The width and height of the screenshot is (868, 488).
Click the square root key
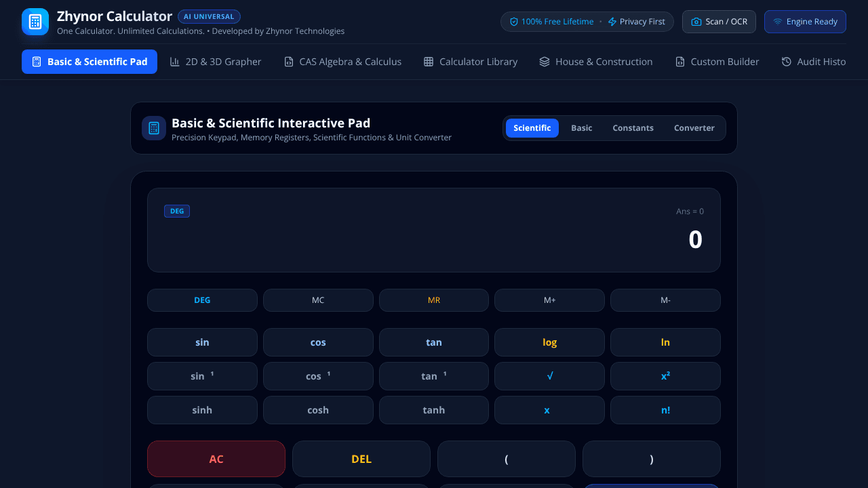(x=549, y=376)
